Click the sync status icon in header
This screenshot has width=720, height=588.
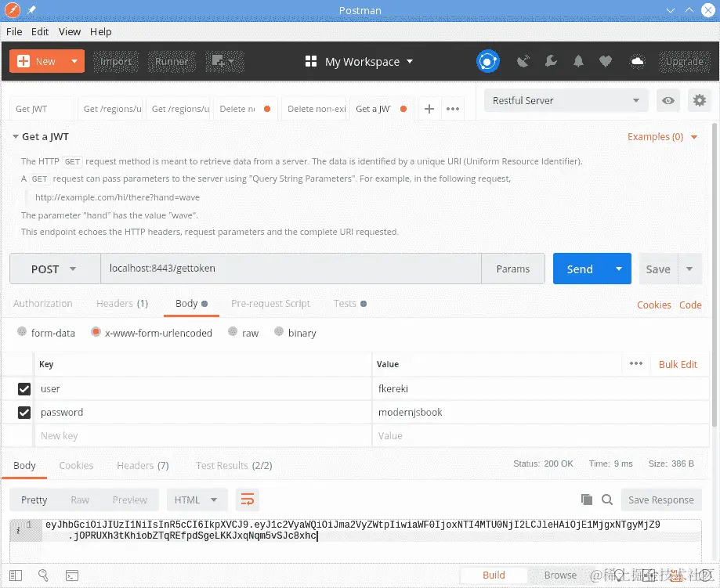(487, 61)
